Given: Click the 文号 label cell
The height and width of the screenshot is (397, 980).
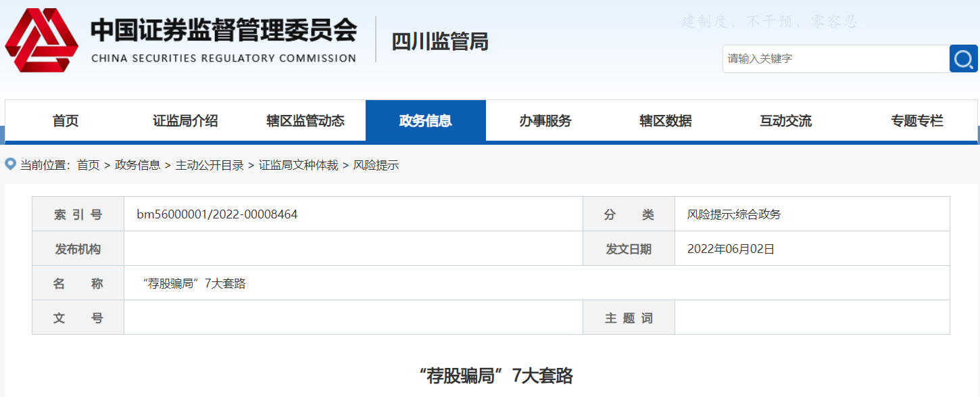Looking at the screenshot, I should coord(78,318).
